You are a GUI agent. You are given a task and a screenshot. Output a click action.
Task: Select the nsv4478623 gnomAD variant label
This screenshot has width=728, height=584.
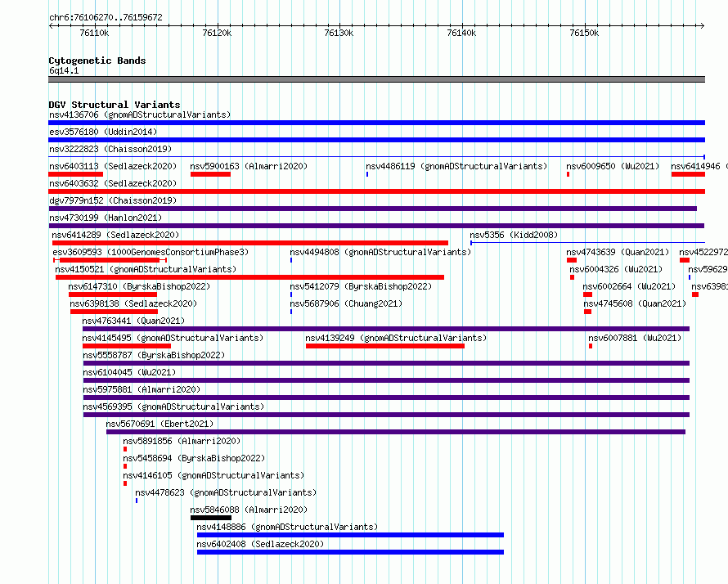click(226, 492)
